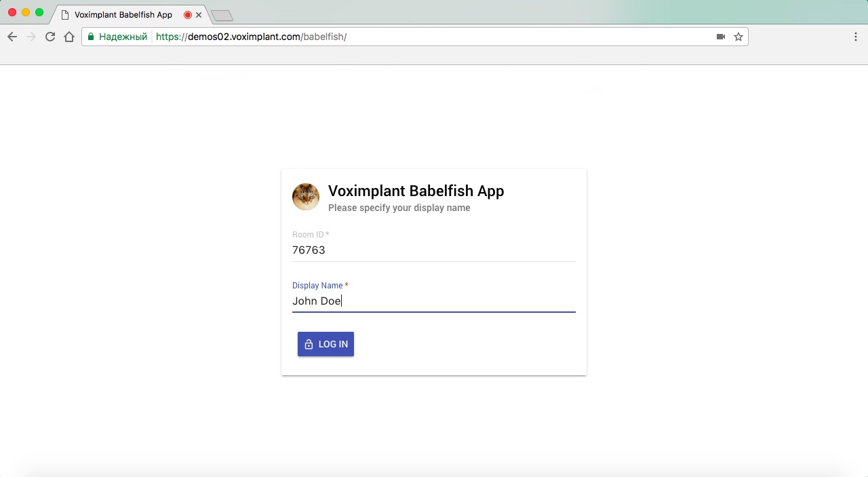The height and width of the screenshot is (477, 868).
Task: Click the 'Display Name' label
Action: [320, 286]
